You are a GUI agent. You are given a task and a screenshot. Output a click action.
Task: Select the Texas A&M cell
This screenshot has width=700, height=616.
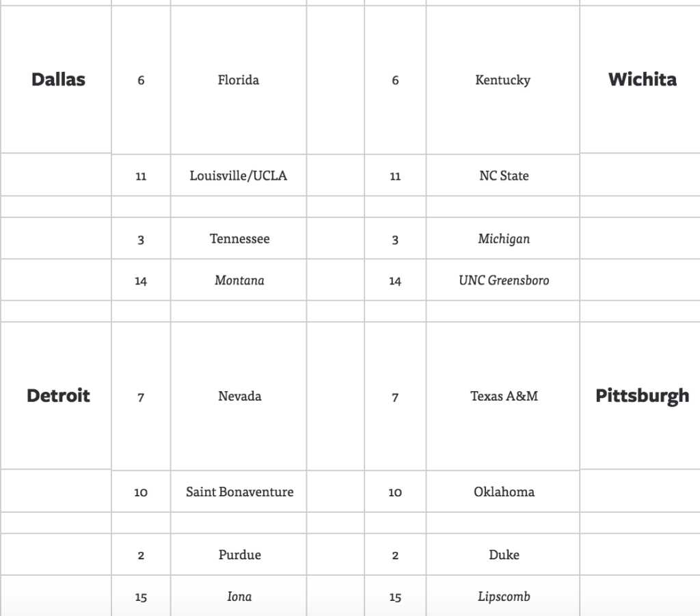pos(504,396)
